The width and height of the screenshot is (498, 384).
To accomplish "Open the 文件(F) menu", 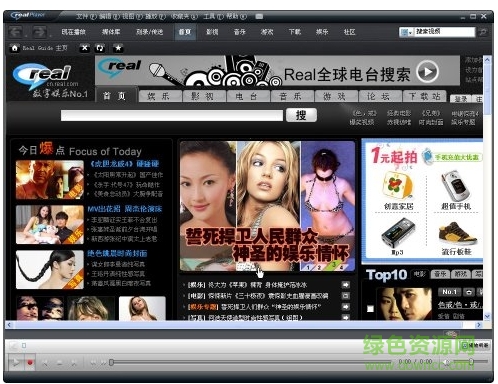I will (x=87, y=16).
